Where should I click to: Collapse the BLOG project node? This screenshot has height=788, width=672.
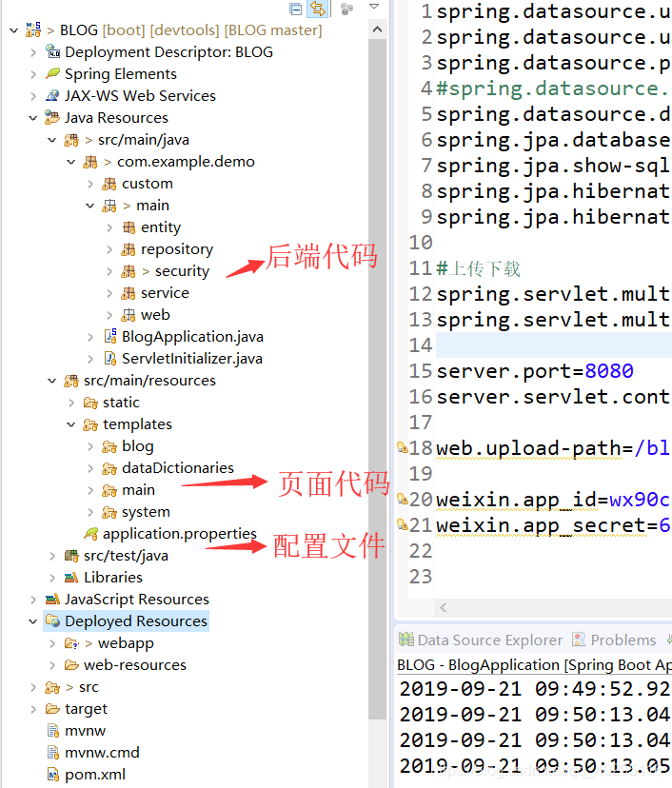click(14, 30)
